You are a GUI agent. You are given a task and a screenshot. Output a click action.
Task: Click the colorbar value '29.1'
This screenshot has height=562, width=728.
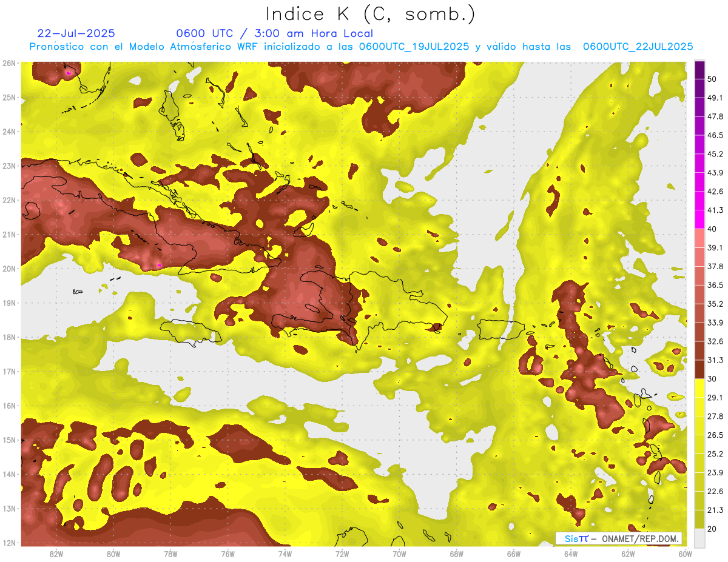715,398
